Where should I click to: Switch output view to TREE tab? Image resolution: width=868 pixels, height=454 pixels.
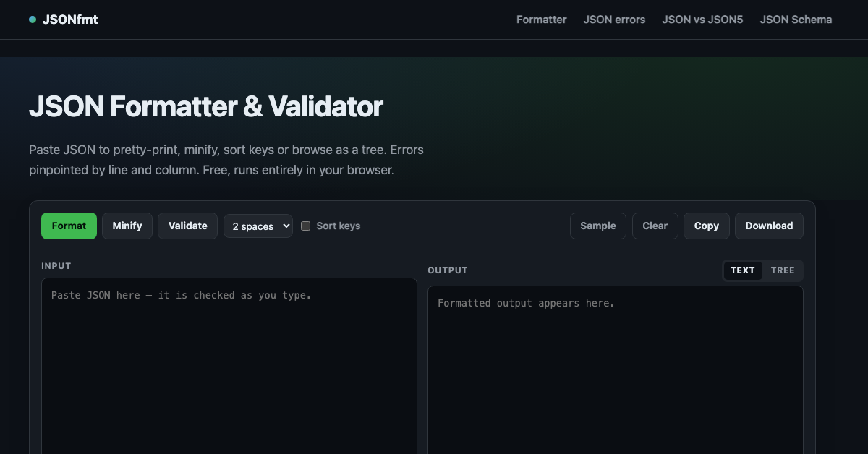pyautogui.click(x=783, y=270)
